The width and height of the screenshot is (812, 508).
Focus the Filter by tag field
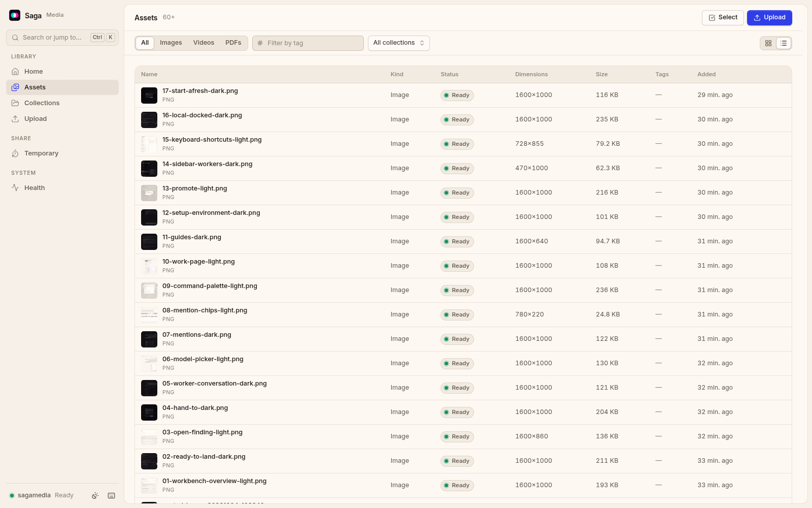pyautogui.click(x=308, y=43)
